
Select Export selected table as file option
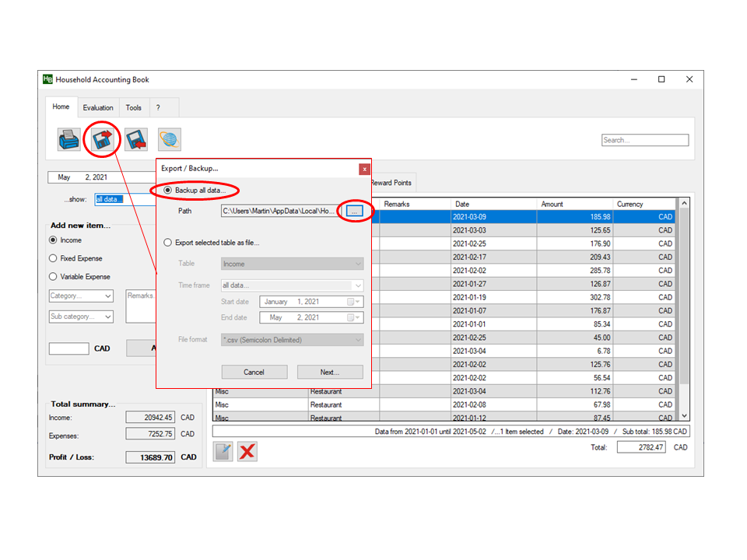pos(168,243)
